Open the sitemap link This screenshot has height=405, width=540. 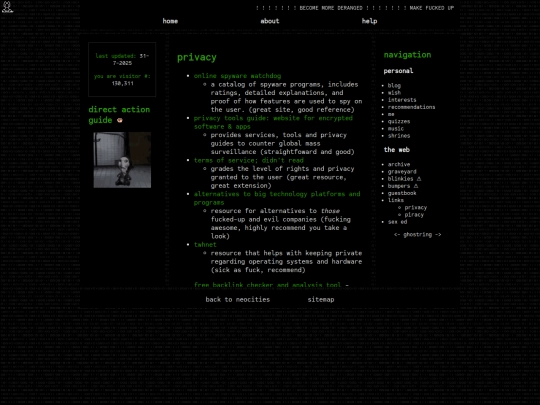pyautogui.click(x=321, y=300)
